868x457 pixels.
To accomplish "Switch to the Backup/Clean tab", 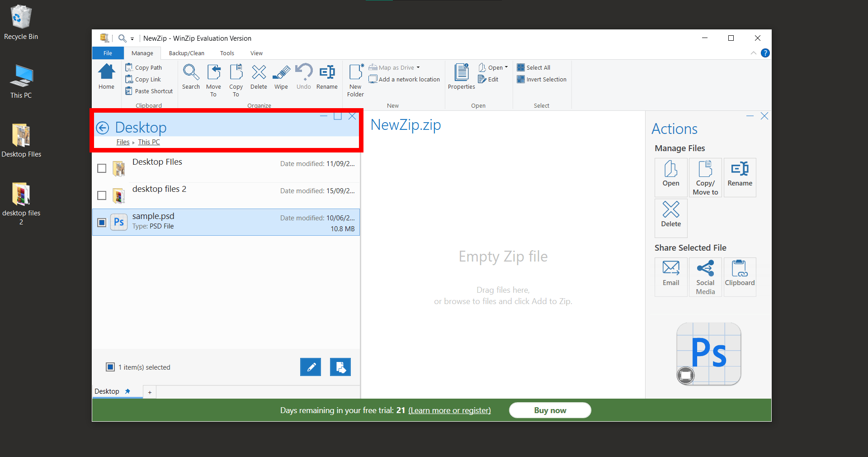I will click(x=187, y=53).
